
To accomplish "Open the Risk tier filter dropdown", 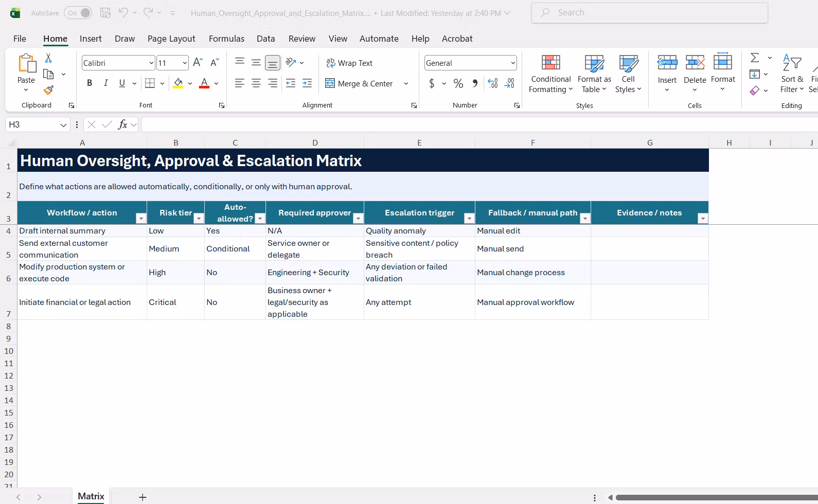I will (199, 219).
